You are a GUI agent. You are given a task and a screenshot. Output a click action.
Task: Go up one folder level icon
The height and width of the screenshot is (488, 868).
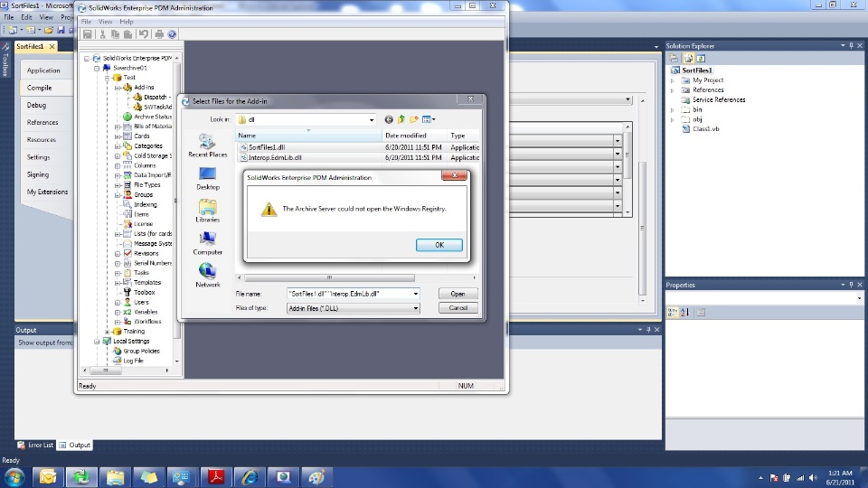[401, 119]
